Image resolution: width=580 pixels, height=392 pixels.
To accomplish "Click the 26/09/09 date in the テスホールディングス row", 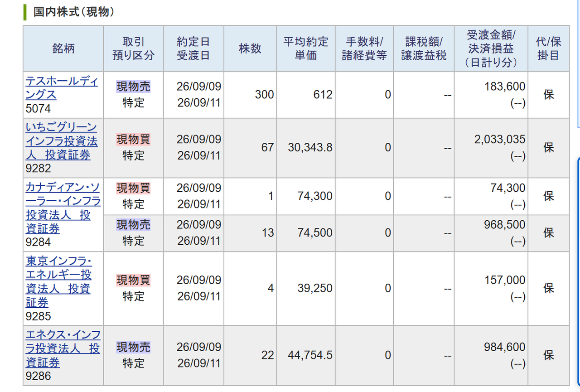I will pos(199,87).
